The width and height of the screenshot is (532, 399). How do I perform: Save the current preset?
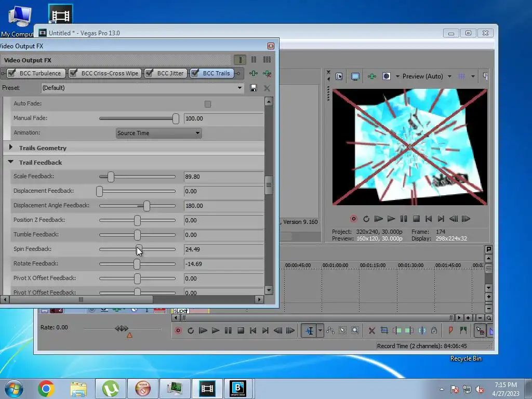253,88
